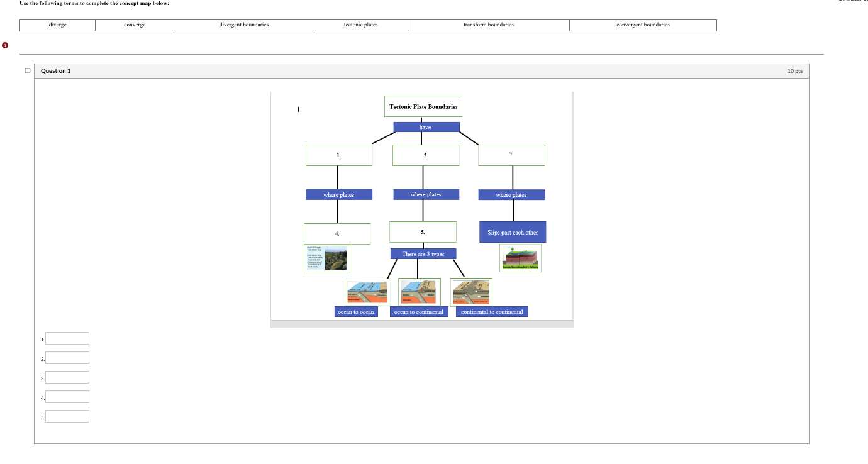Click the "Tectonic Plate Boundaries" title box
This screenshot has height=464, width=868.
(423, 106)
